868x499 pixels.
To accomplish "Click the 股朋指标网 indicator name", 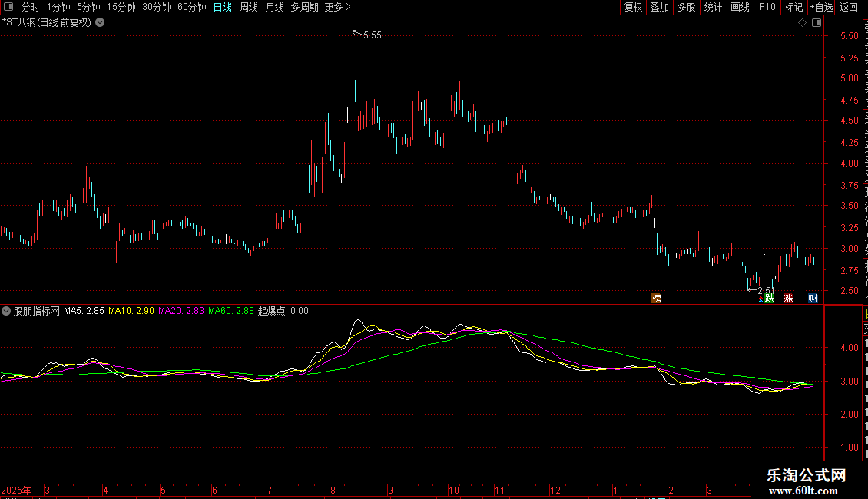I will [x=37, y=311].
